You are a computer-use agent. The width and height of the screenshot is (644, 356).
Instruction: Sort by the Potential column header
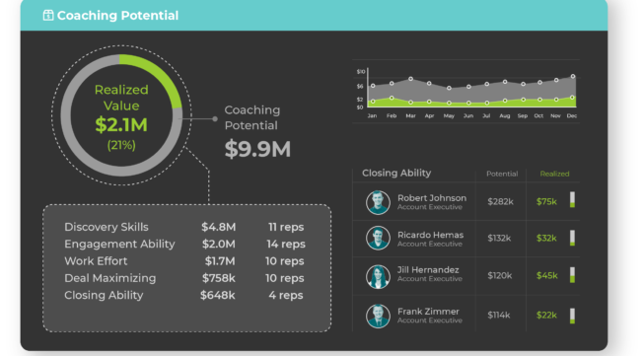(502, 174)
